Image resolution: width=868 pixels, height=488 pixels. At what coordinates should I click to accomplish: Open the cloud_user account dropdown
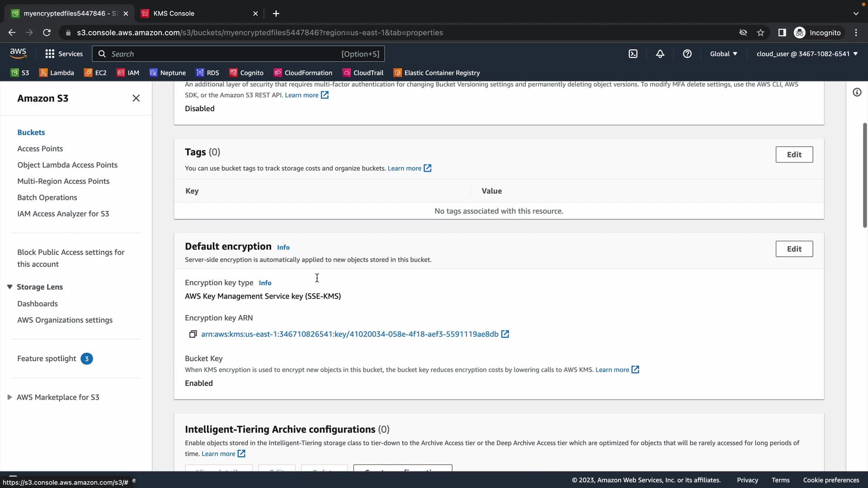click(x=807, y=54)
